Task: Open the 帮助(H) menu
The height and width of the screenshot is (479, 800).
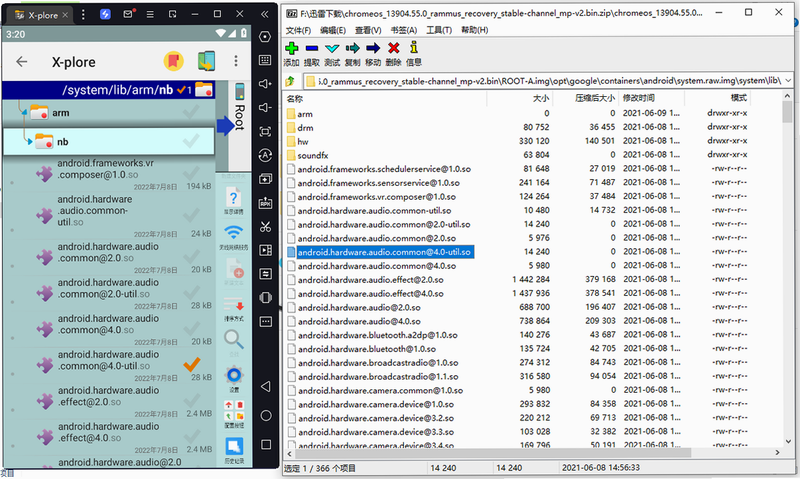Action: pos(474,30)
